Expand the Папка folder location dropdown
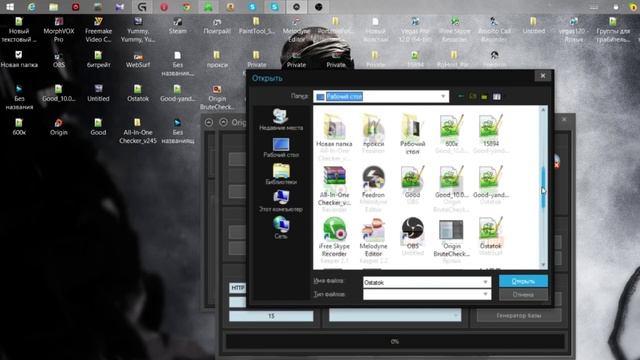This screenshot has height=360, width=640. [443, 97]
